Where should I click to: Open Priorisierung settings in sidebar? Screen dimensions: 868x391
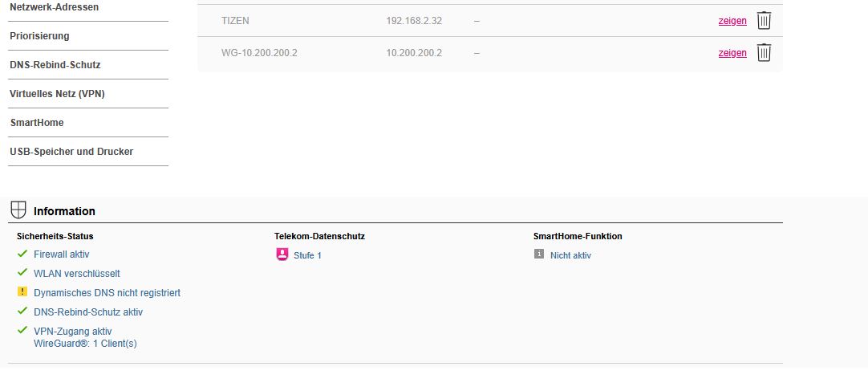[x=40, y=36]
